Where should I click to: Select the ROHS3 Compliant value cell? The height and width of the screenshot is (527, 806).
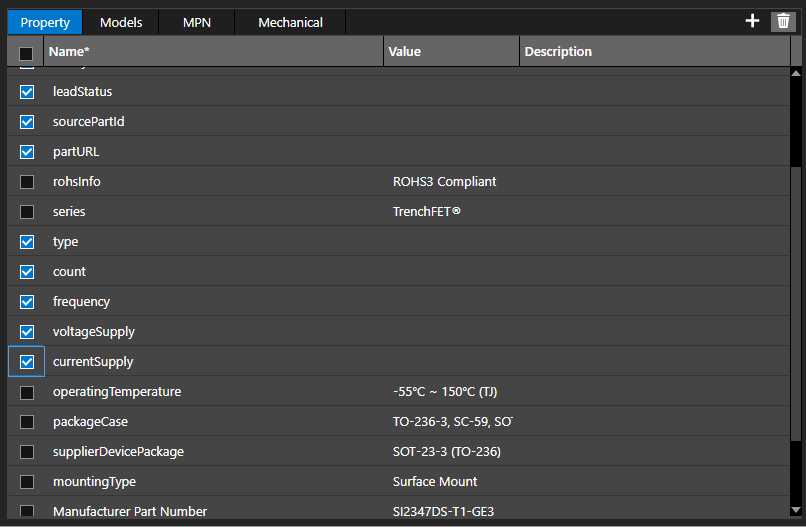pos(445,182)
